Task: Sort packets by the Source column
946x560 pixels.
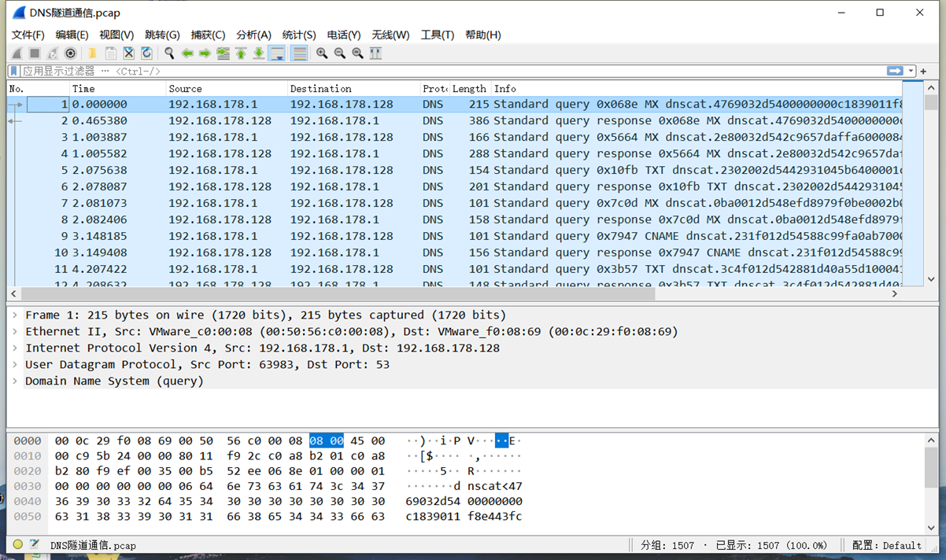Action: click(227, 89)
